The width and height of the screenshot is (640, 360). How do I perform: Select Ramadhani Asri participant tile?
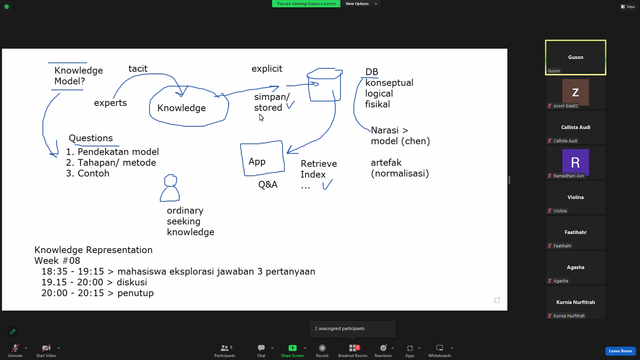pos(576,163)
